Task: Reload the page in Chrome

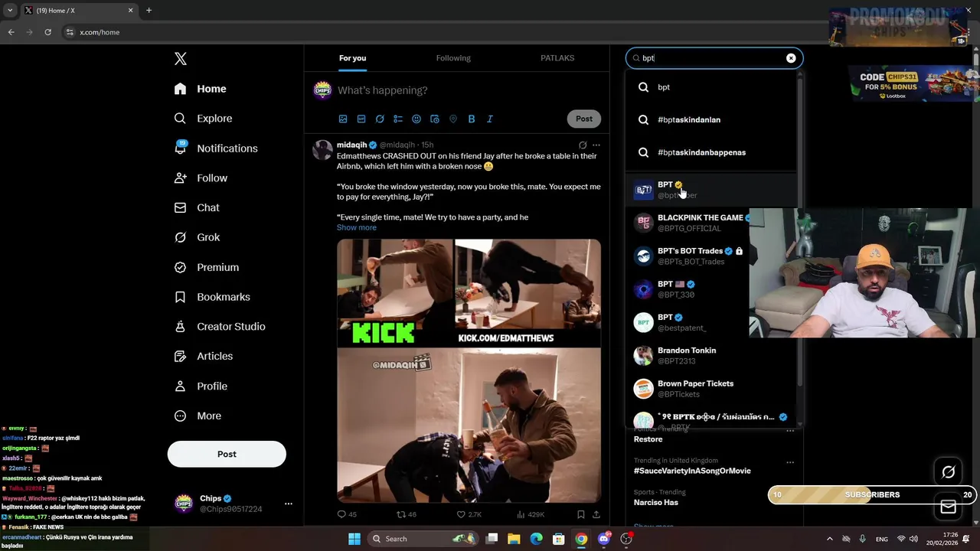Action: (47, 32)
